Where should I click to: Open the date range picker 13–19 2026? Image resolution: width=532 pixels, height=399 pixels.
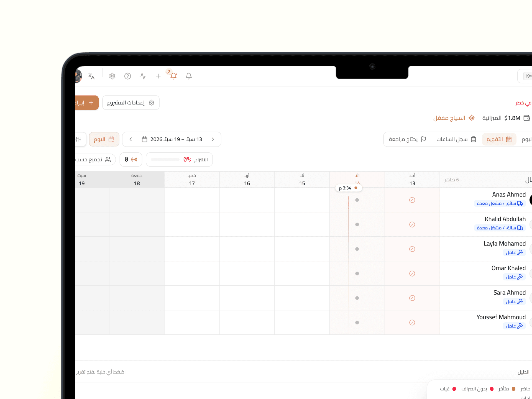click(172, 139)
